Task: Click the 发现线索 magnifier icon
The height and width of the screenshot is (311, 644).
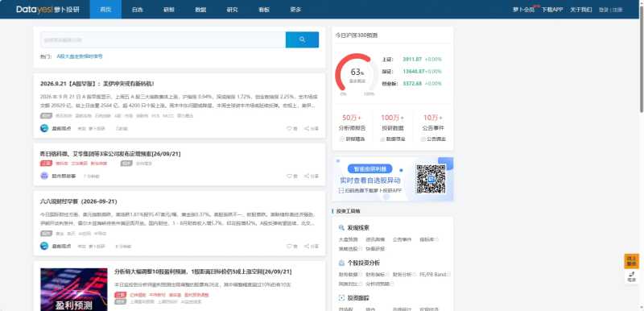Action: pos(341,227)
